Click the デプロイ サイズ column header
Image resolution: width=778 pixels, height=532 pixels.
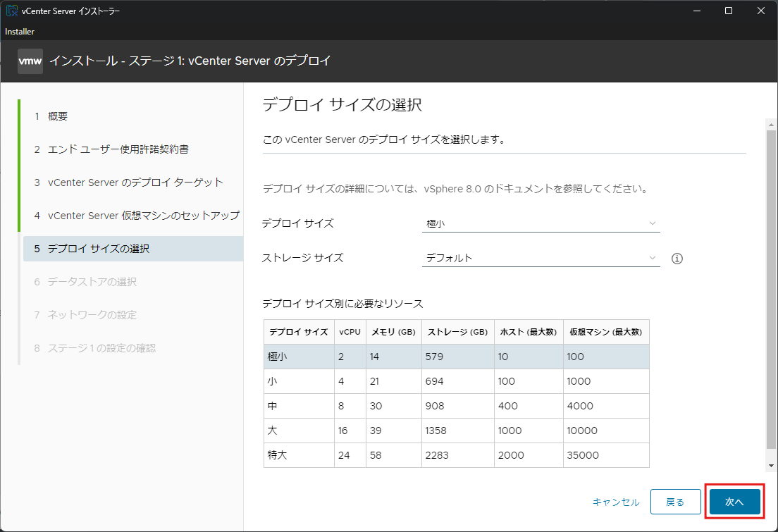pos(299,332)
